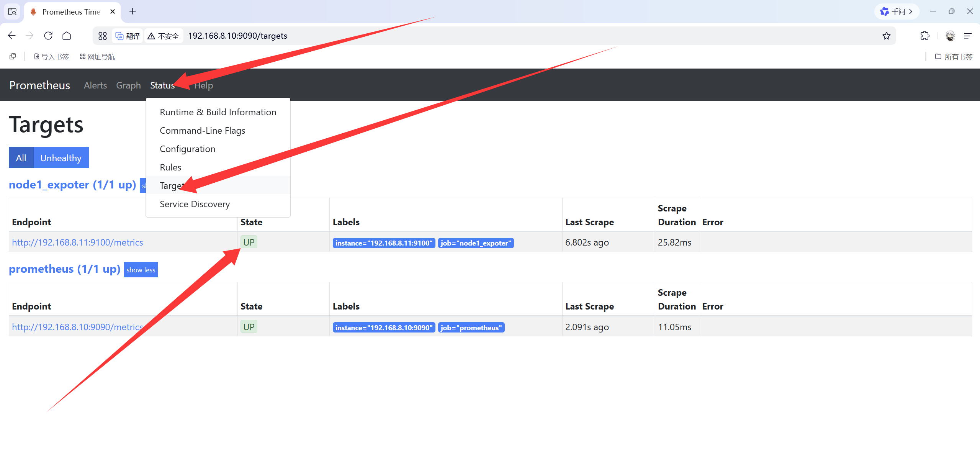Click the node1_expoter (1/1 up) heading link
Screen dimensions: 980x457
pos(73,185)
